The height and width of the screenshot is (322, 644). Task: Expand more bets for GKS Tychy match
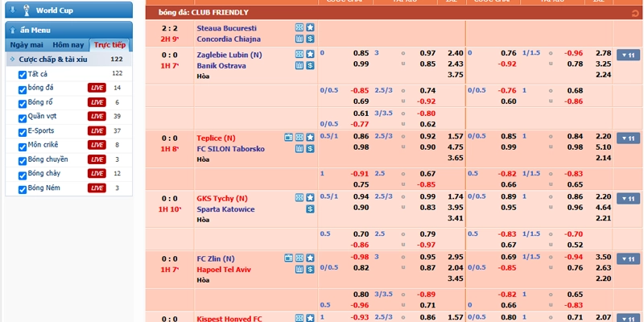tap(628, 198)
